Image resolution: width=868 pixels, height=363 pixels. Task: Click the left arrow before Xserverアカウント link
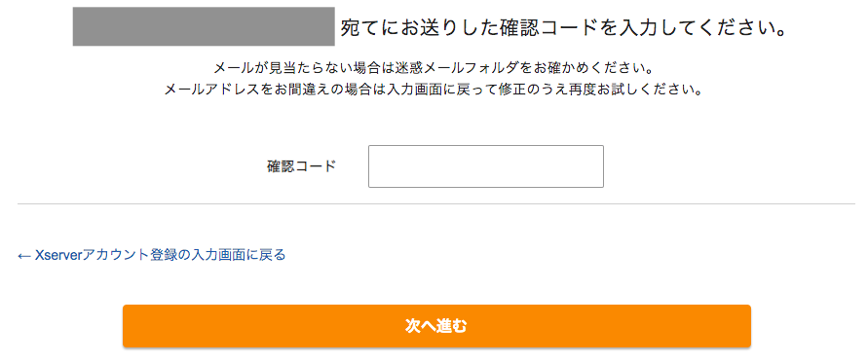coord(23,256)
